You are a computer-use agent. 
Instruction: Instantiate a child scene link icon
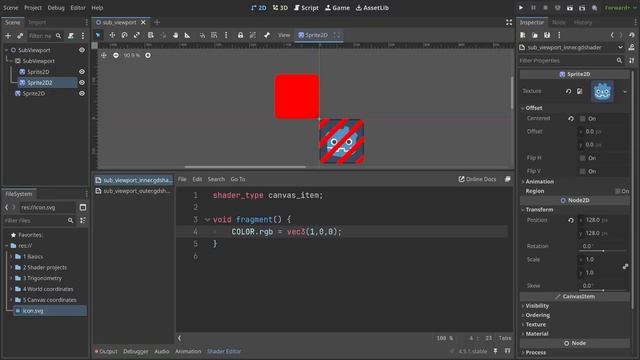tap(20, 36)
